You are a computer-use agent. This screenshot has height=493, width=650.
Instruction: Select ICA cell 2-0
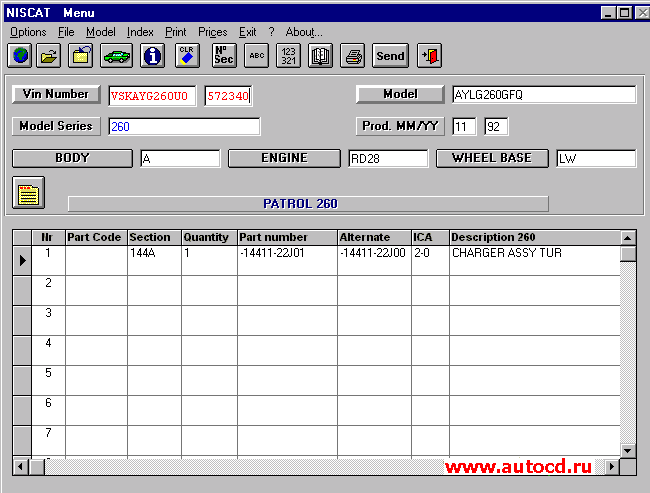(x=430, y=260)
